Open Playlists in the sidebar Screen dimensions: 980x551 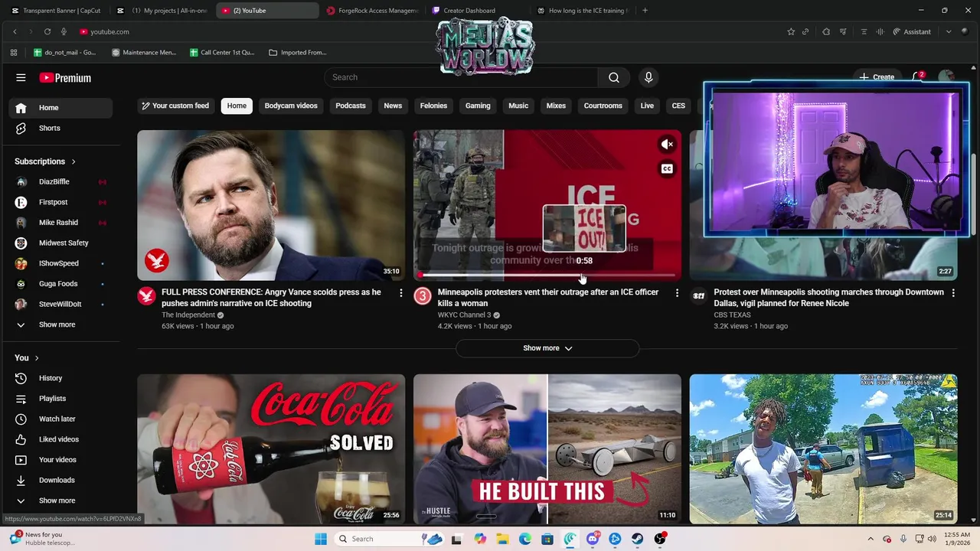coord(60,399)
